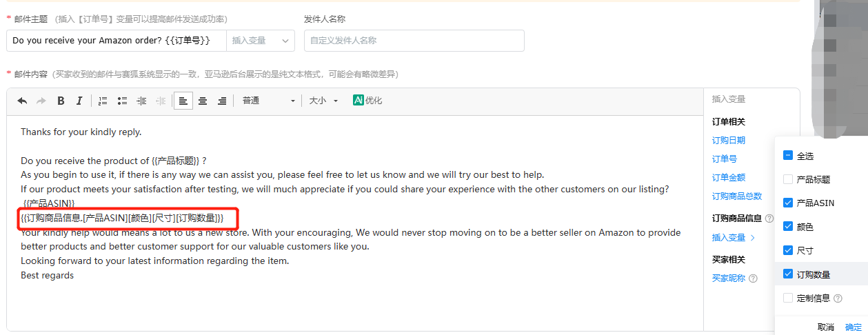Click the AI 优化 optimize button
This screenshot has width=868, height=335.
[x=367, y=101]
